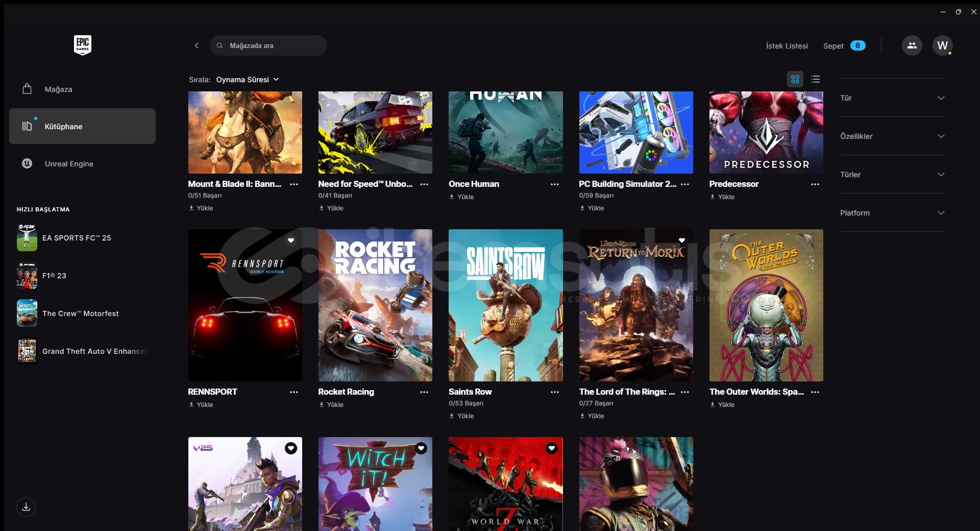This screenshot has width=980, height=531.
Task: Open options menu for Need for Speed Unbound
Action: pyautogui.click(x=424, y=184)
